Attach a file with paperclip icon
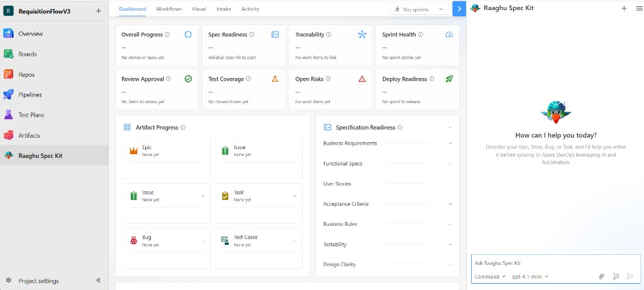The width and height of the screenshot is (644, 290). tap(602, 276)
